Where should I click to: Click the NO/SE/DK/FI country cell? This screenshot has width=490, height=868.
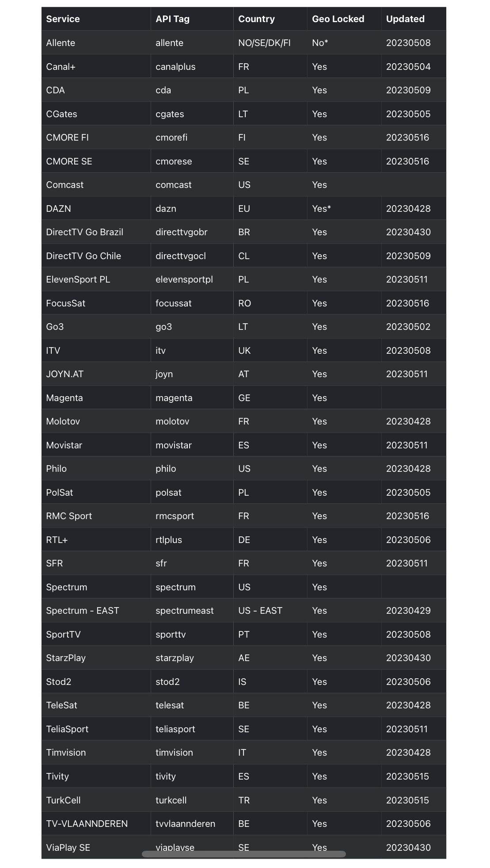pos(264,43)
